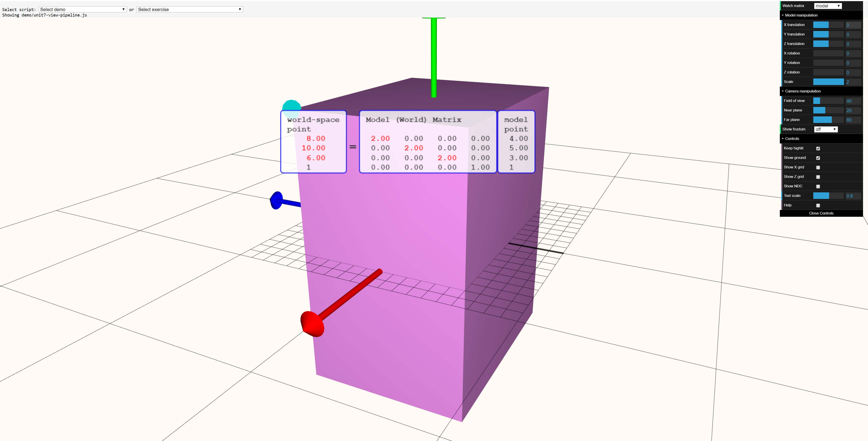Click the X rotation slider track

828,53
